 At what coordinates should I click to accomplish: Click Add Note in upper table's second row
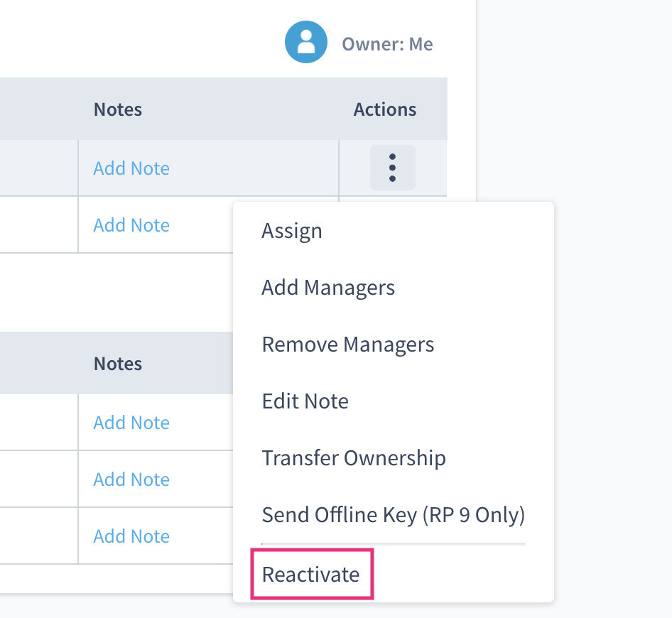(131, 225)
